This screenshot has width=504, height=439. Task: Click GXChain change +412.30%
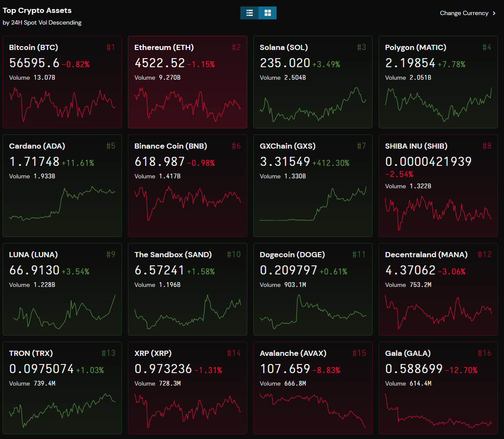pos(331,163)
